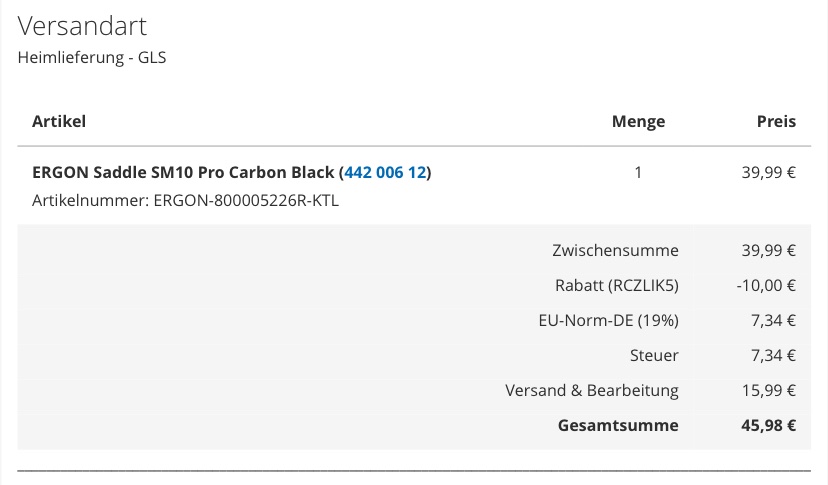Click the total amount 45,98 €

coord(767,425)
